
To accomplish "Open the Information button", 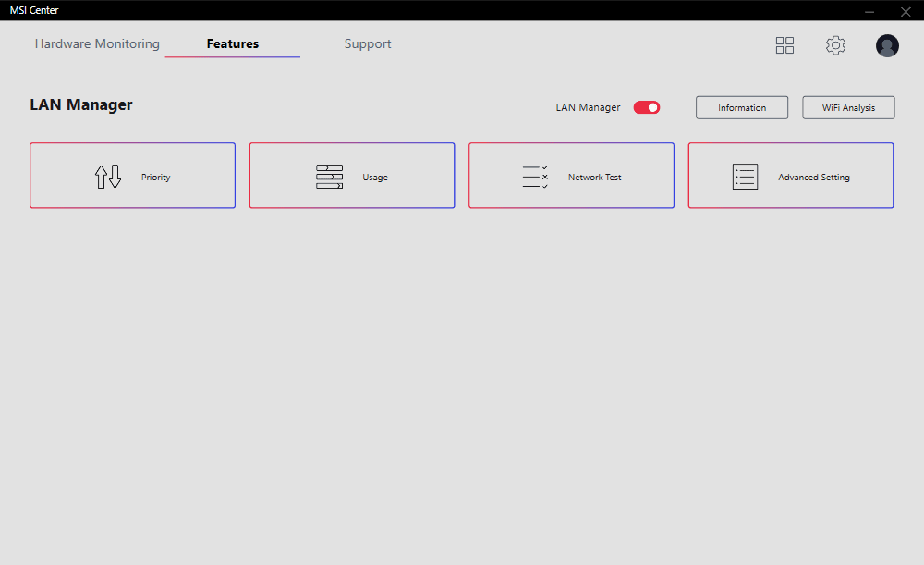I will tap(742, 107).
